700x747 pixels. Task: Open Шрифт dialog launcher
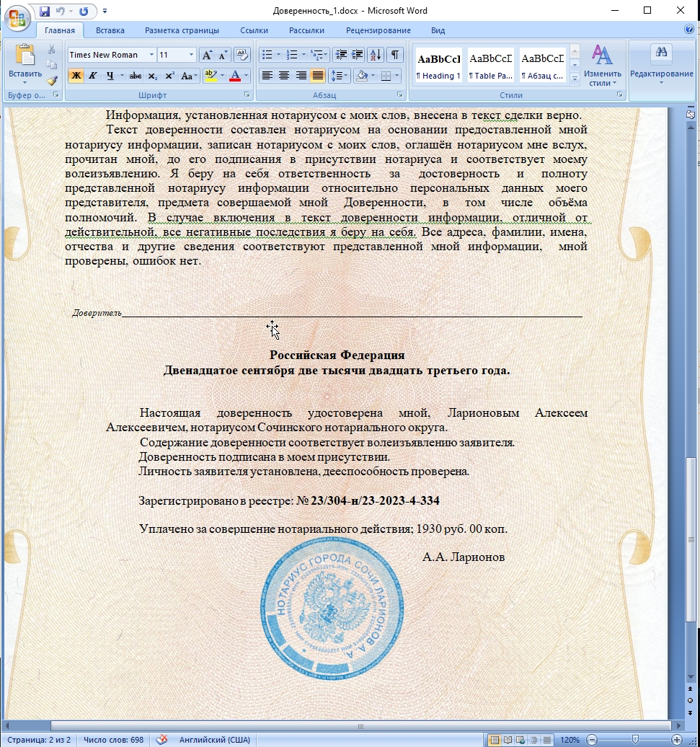247,94
